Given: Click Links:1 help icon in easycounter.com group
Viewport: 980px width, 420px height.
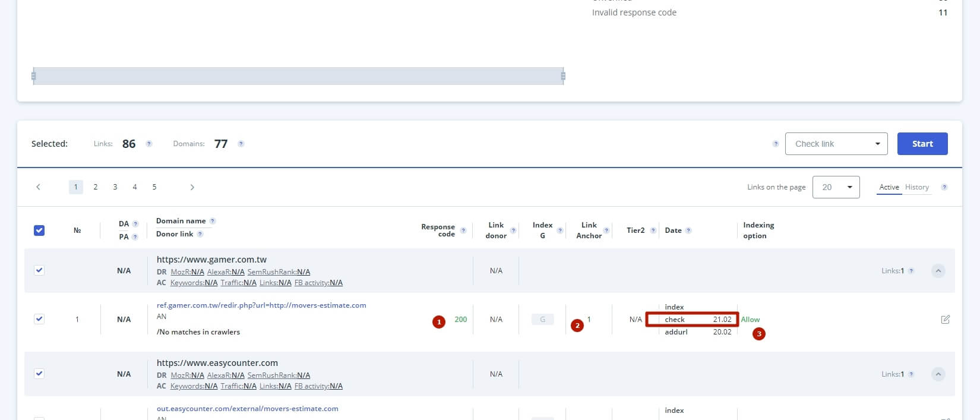Looking at the screenshot, I should tap(911, 374).
